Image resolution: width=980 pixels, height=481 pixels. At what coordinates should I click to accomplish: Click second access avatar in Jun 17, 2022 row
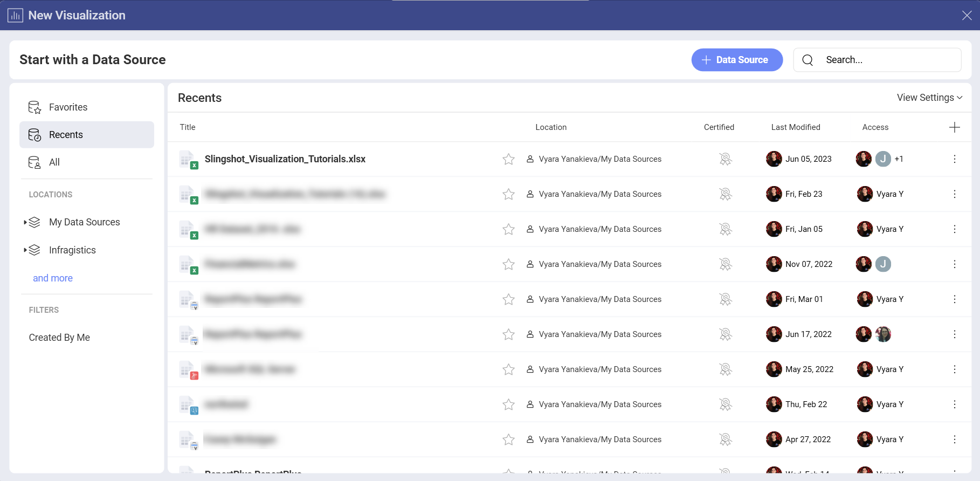click(883, 334)
